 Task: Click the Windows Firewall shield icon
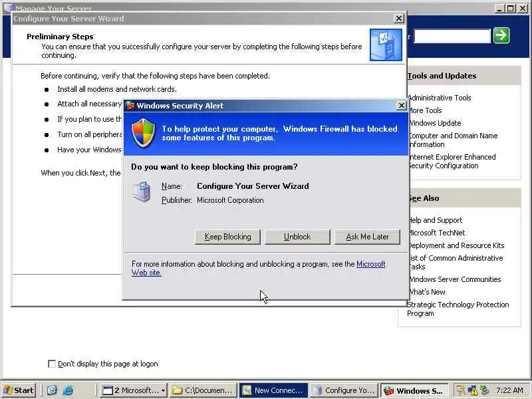(x=143, y=133)
